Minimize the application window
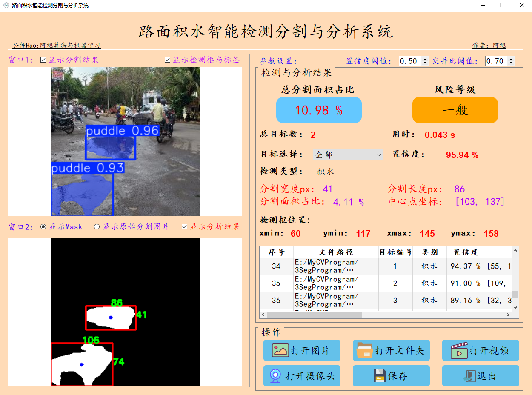 [x=483, y=6]
